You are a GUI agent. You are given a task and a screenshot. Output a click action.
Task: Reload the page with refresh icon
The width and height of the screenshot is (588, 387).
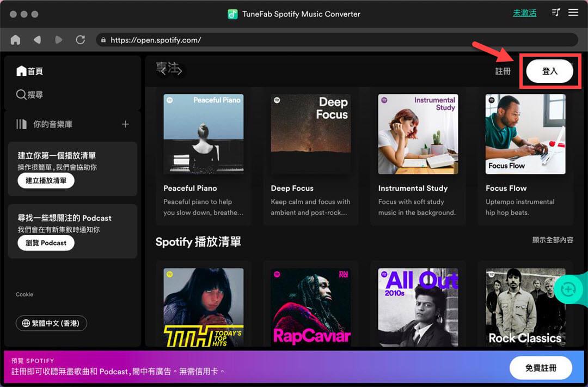pos(80,40)
